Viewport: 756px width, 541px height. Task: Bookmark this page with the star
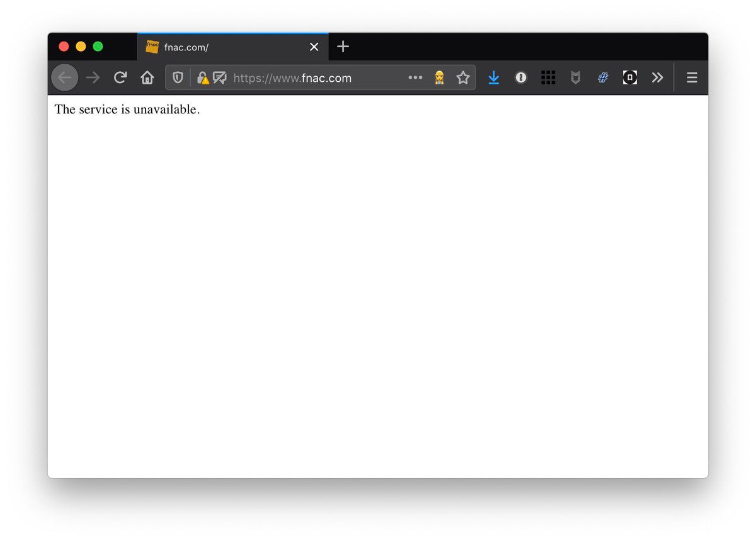coord(463,77)
